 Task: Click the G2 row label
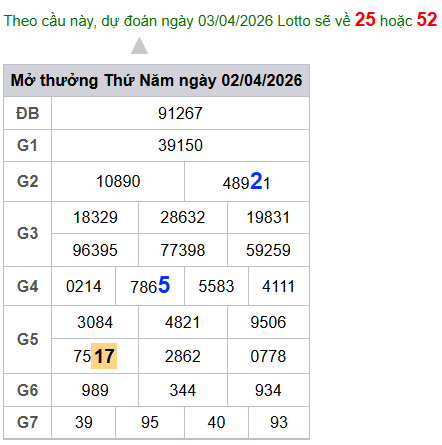28,182
